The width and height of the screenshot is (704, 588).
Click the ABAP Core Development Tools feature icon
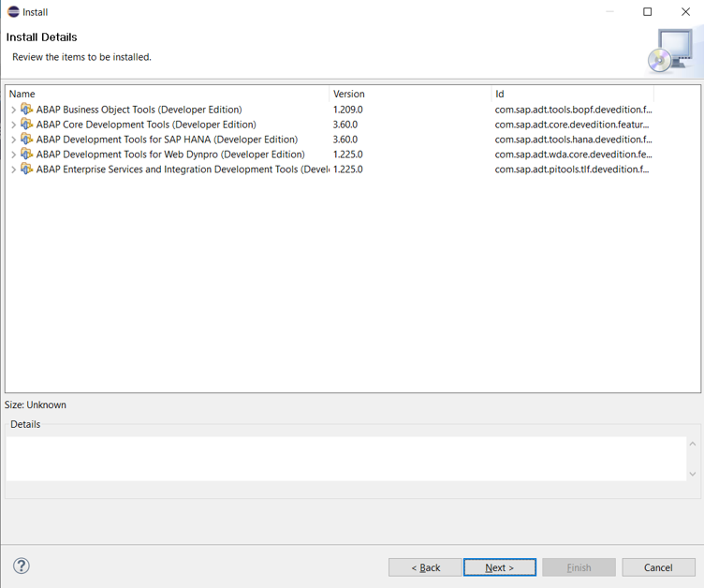point(27,124)
